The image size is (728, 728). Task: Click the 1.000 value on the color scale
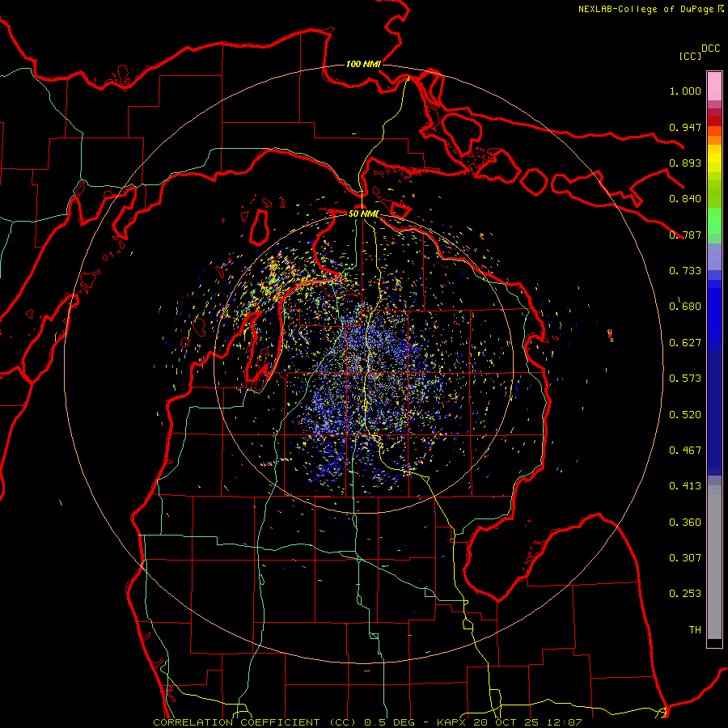(685, 91)
